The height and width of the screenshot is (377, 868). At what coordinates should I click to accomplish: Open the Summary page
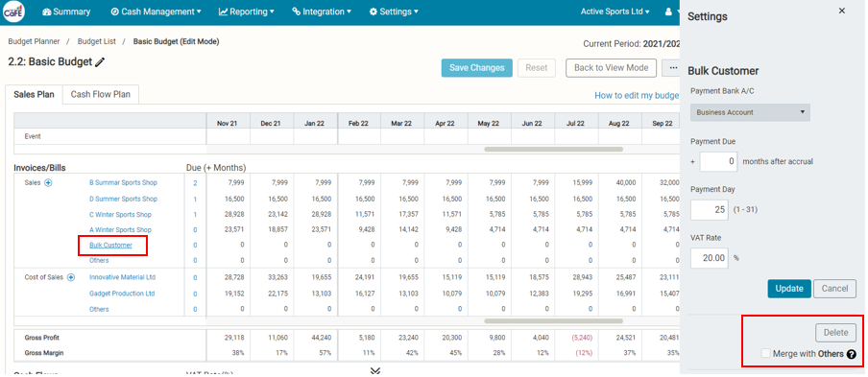(66, 12)
